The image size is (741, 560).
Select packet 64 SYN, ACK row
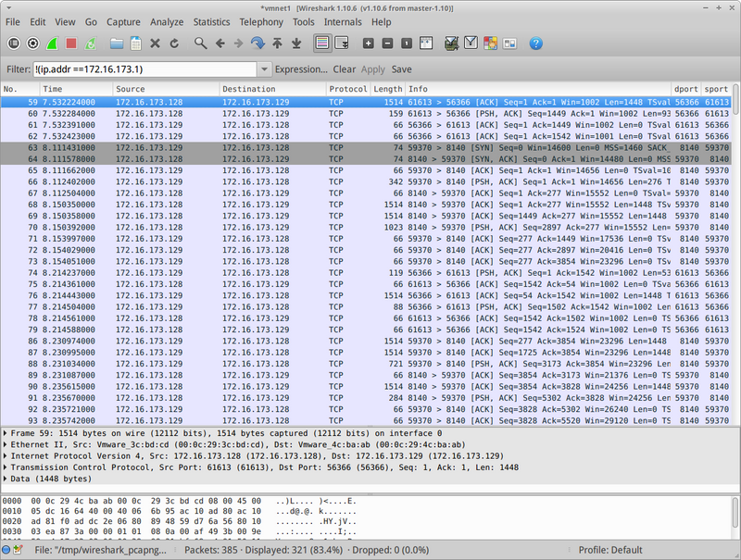click(366, 159)
